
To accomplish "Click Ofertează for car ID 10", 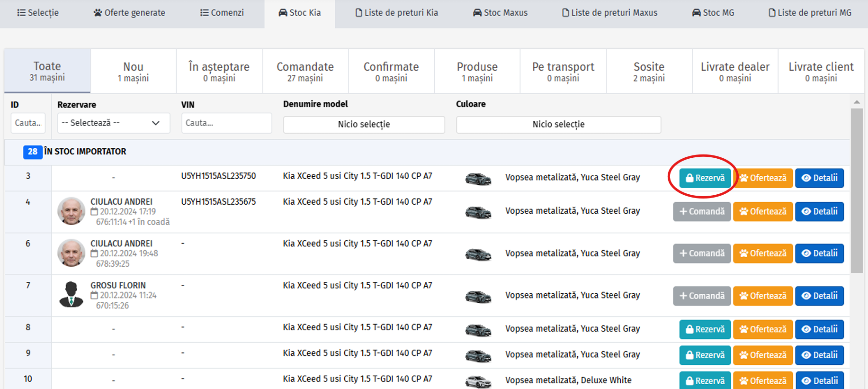I will tap(763, 380).
